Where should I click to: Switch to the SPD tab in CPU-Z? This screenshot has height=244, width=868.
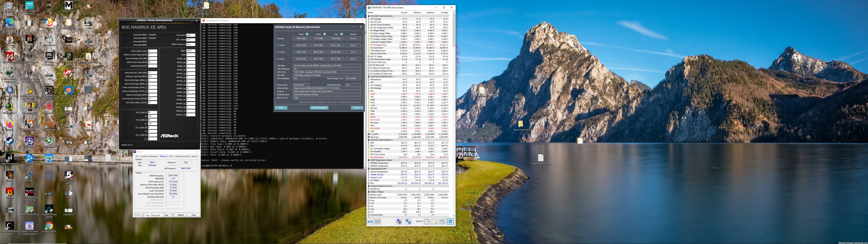click(171, 156)
